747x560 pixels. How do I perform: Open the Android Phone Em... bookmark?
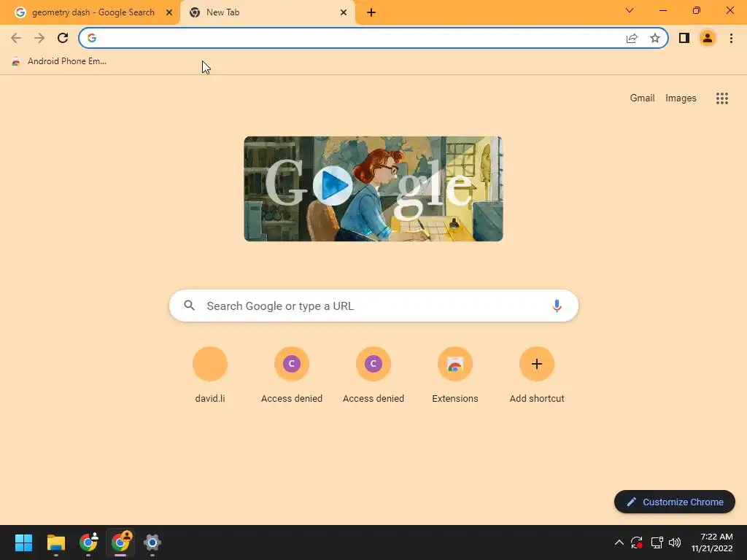[x=59, y=61]
